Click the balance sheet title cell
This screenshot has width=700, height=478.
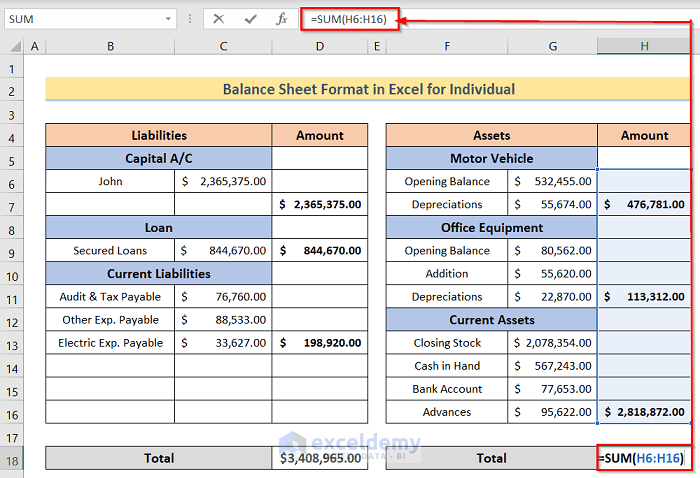pyautogui.click(x=368, y=89)
